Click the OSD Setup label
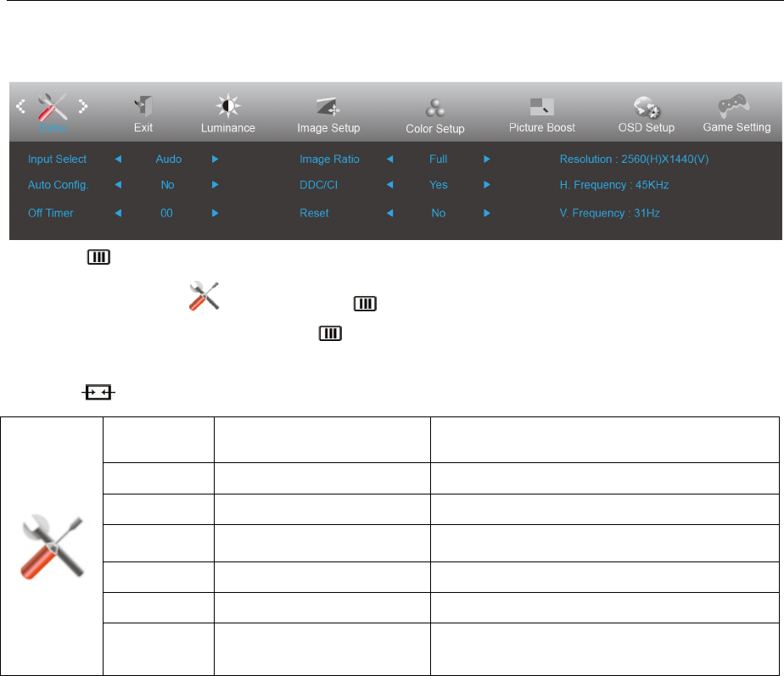This screenshot has height=676, width=784. [x=647, y=127]
